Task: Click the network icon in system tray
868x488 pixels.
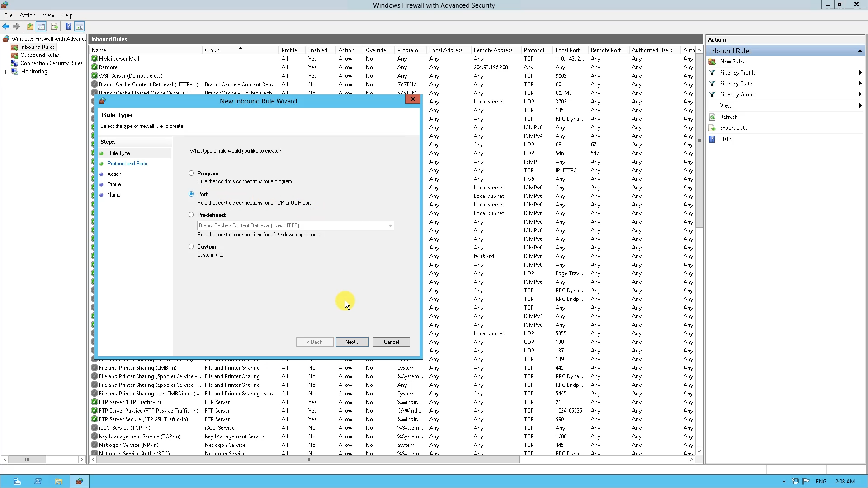Action: [x=795, y=482]
